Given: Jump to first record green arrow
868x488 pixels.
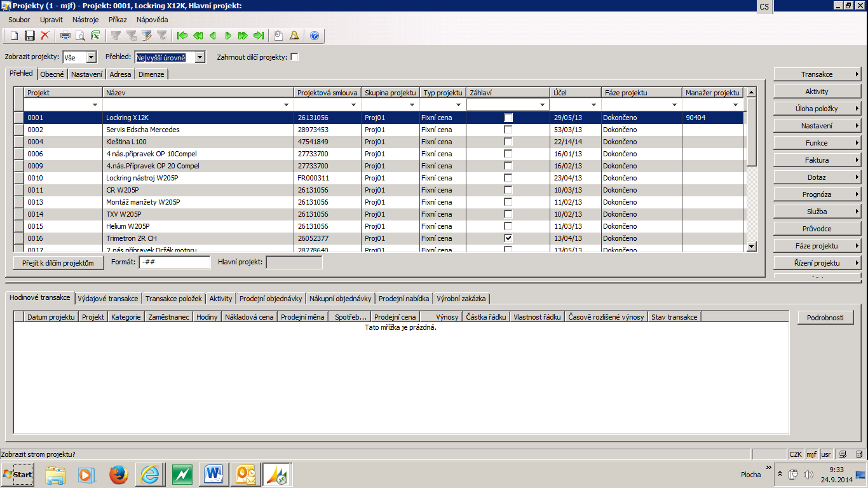Looking at the screenshot, I should click(x=182, y=36).
